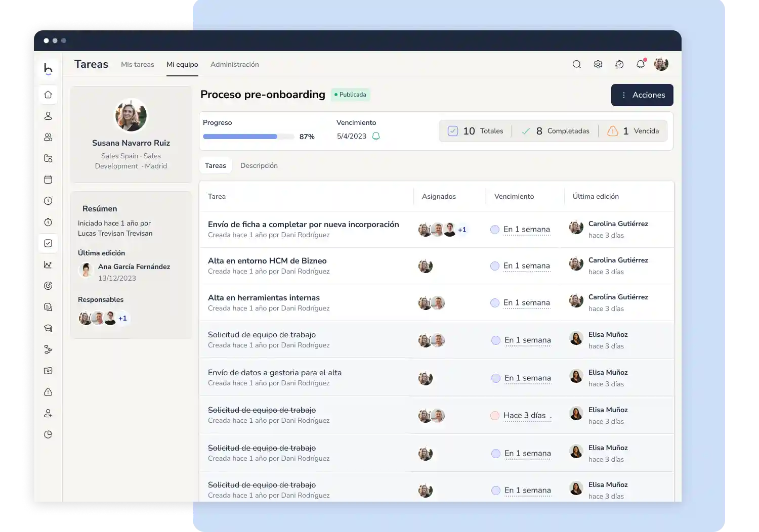759x532 pixels.
Task: Open the single-person profile sidebar icon
Action: pos(48,116)
